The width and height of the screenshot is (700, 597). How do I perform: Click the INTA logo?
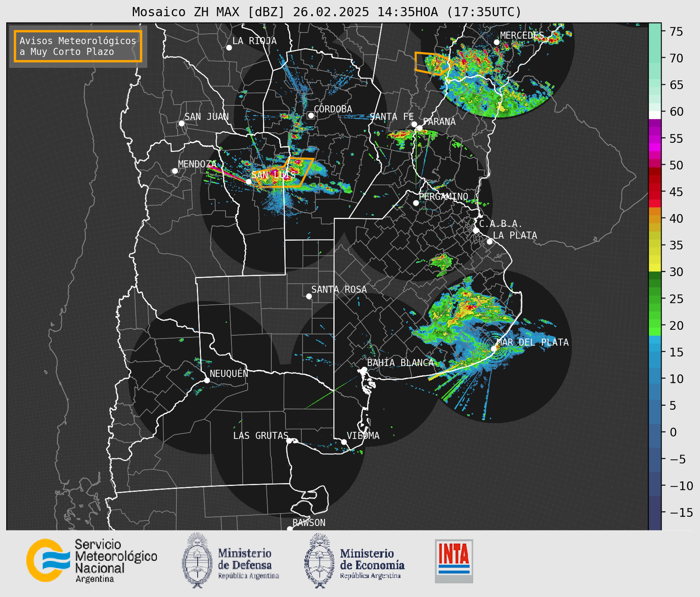454,561
